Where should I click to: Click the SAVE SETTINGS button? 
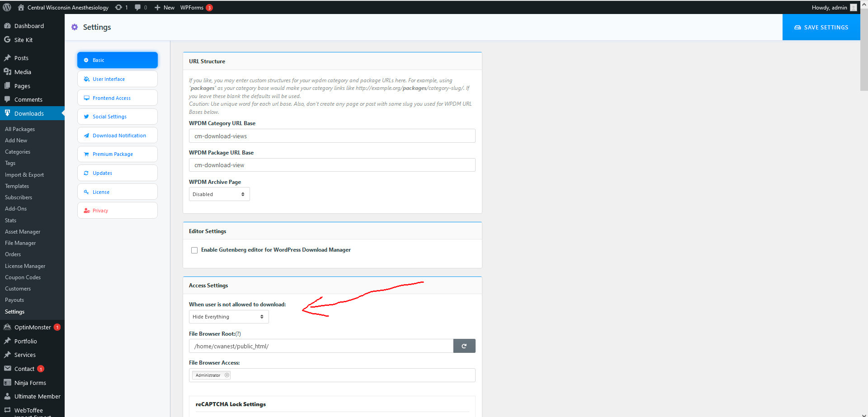[x=821, y=27]
